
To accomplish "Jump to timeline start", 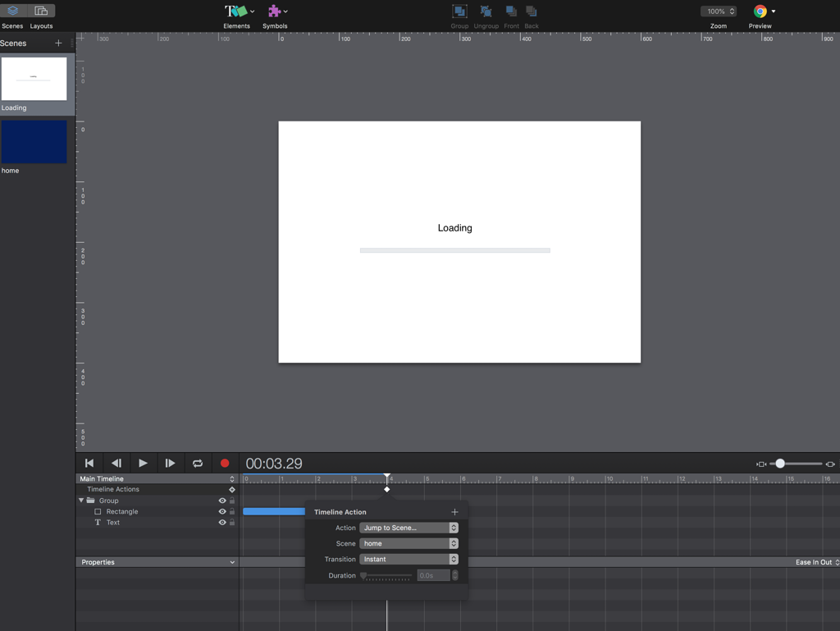I will tap(89, 464).
